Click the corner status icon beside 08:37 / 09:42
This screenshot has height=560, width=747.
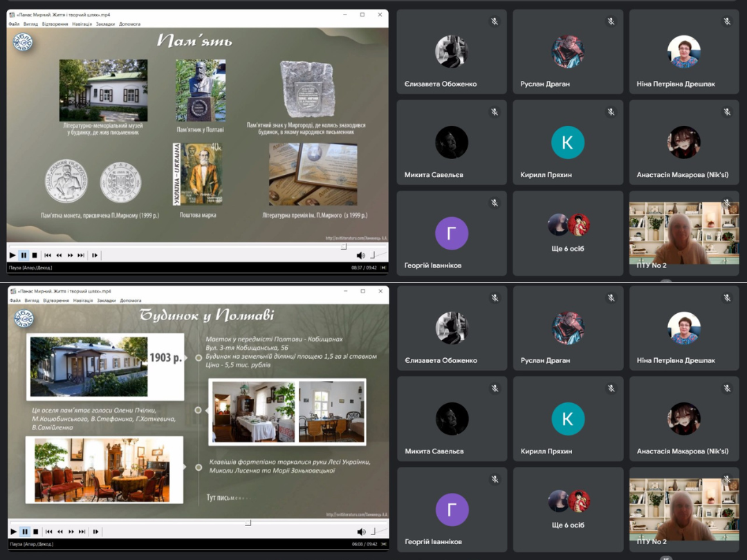(x=383, y=268)
